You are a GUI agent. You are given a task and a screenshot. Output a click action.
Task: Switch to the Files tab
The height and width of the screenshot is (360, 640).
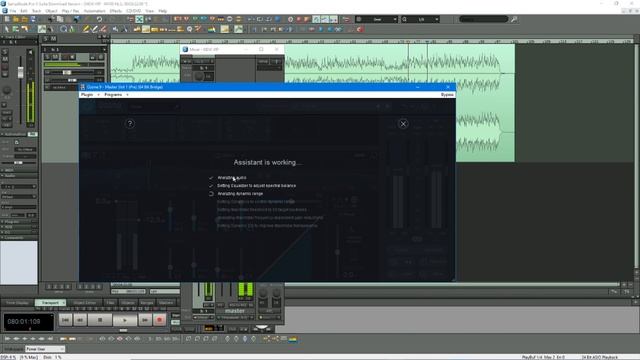tap(110, 303)
